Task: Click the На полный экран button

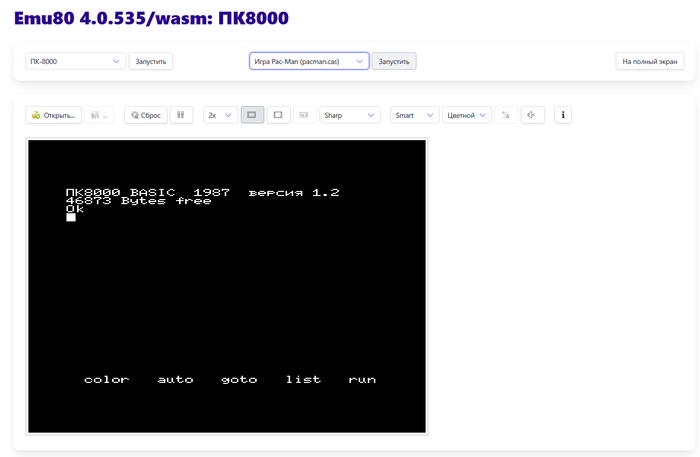Action: (650, 61)
